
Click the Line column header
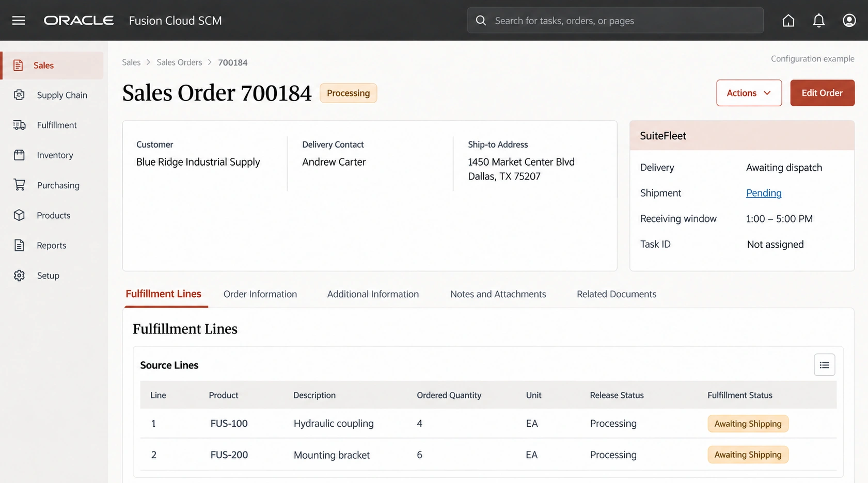click(x=158, y=395)
